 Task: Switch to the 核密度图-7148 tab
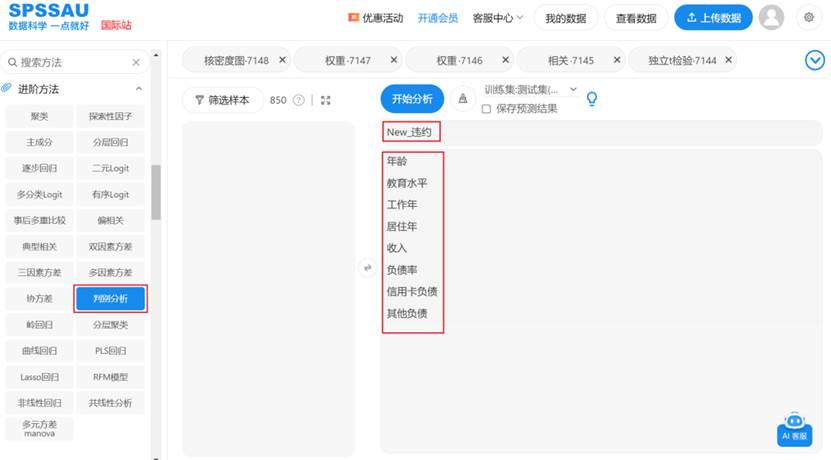236,60
